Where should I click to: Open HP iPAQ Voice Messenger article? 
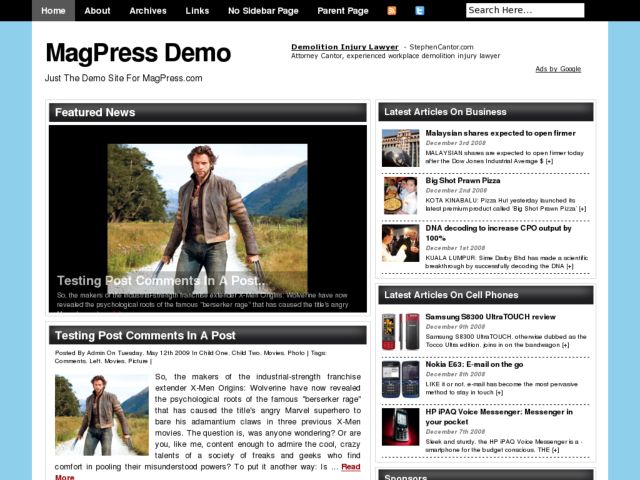coord(499,417)
